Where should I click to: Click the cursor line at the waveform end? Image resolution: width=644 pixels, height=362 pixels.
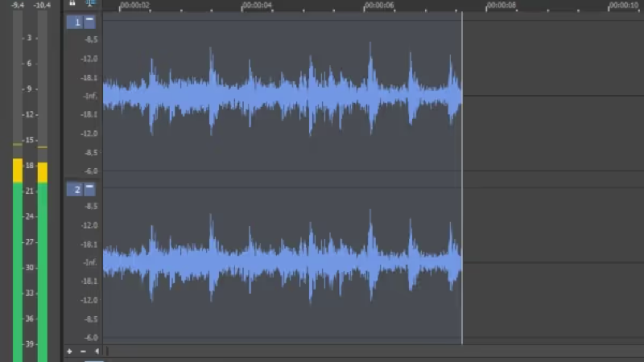(x=462, y=178)
